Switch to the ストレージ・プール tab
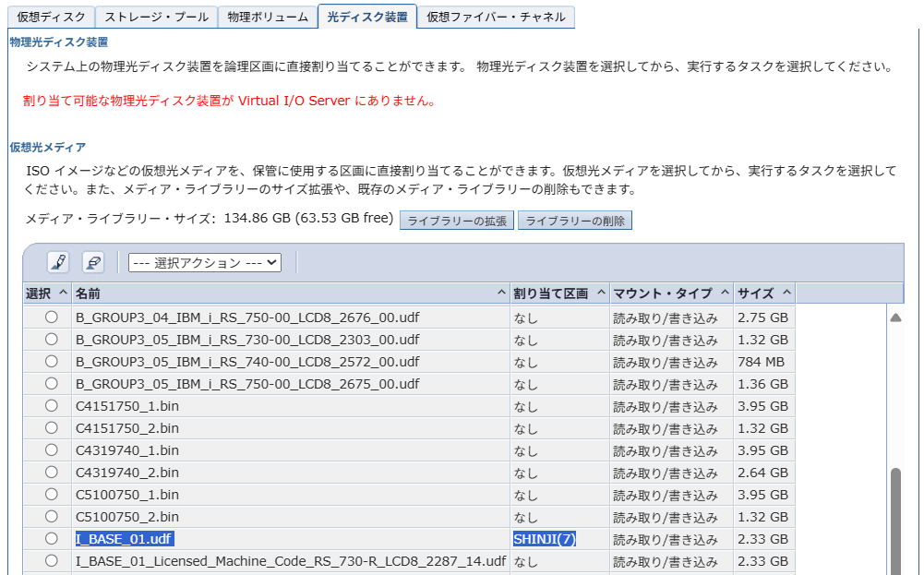The height and width of the screenshot is (575, 924). click(156, 17)
